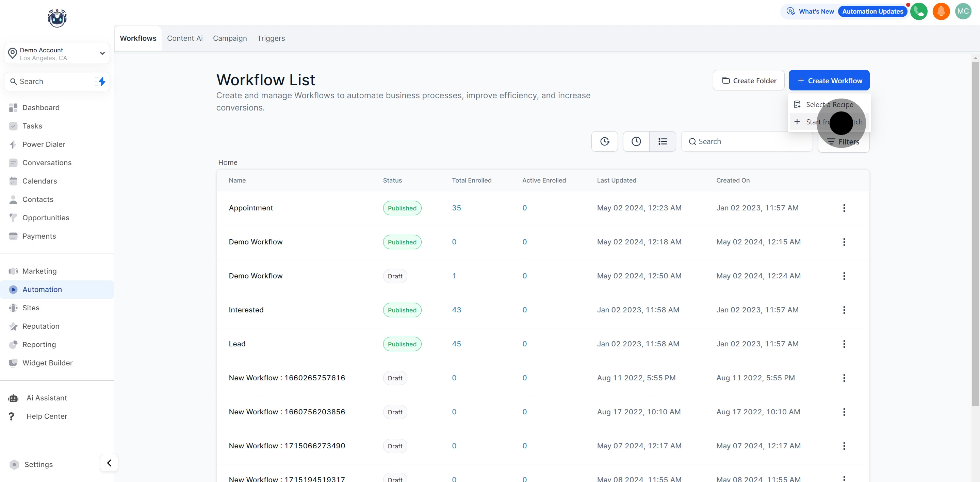Viewport: 980px width, 482px height.
Task: Open Power Dialer from the sidebar
Action: [x=44, y=144]
